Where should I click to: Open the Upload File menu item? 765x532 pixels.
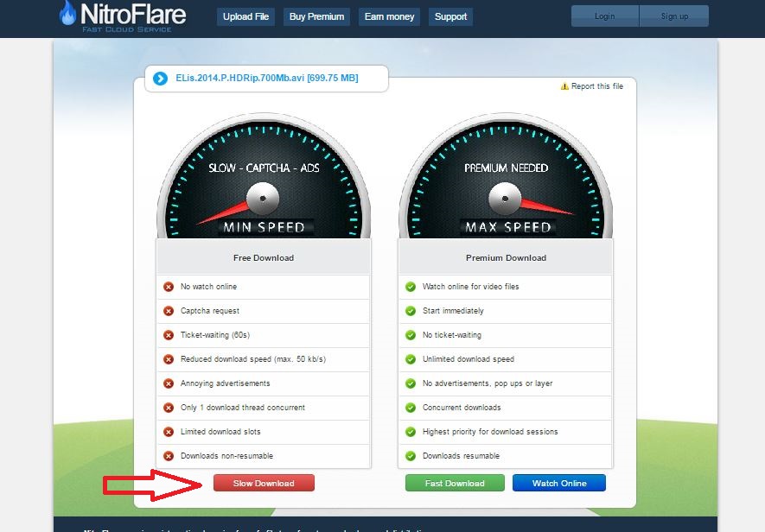245,16
